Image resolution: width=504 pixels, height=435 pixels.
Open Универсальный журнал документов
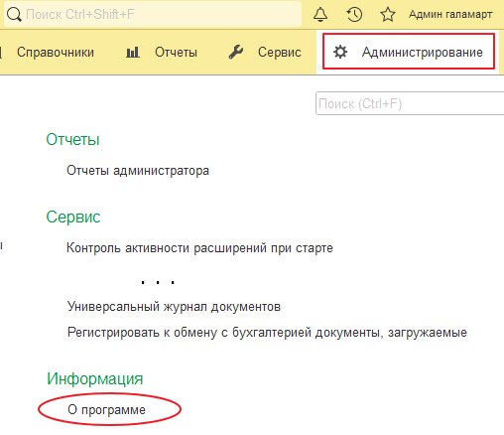click(174, 307)
